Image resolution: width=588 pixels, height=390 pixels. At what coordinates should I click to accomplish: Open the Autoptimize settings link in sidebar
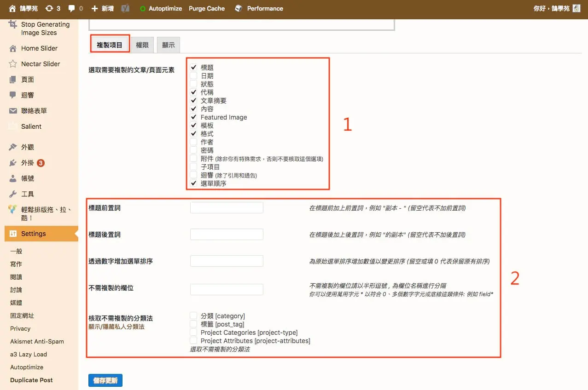pos(27,367)
